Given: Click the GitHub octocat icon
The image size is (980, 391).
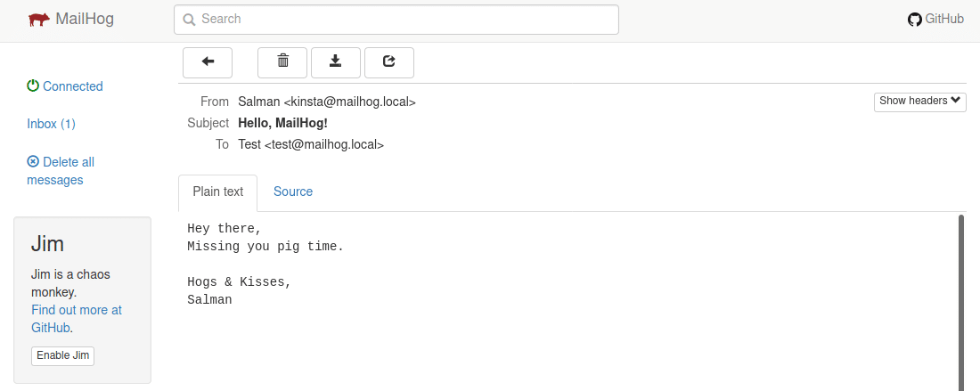Looking at the screenshot, I should click(x=914, y=19).
